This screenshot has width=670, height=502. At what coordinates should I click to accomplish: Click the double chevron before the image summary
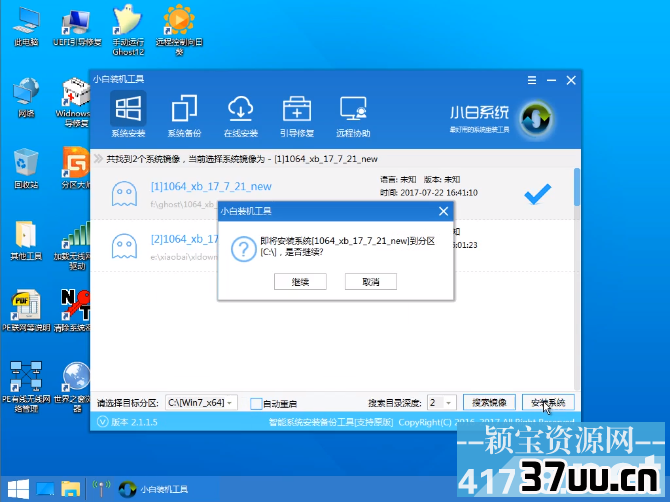[x=98, y=159]
